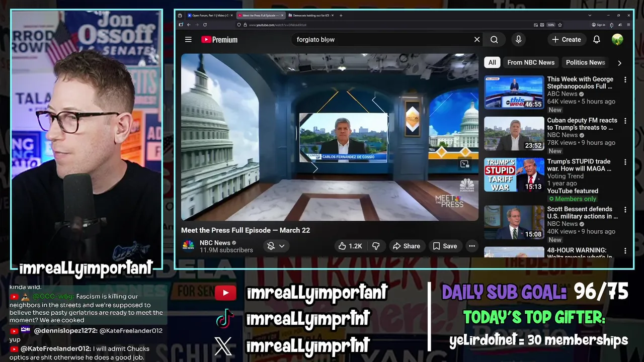644x362 pixels.
Task: Open Scott Bessent defends video title
Action: [583, 213]
